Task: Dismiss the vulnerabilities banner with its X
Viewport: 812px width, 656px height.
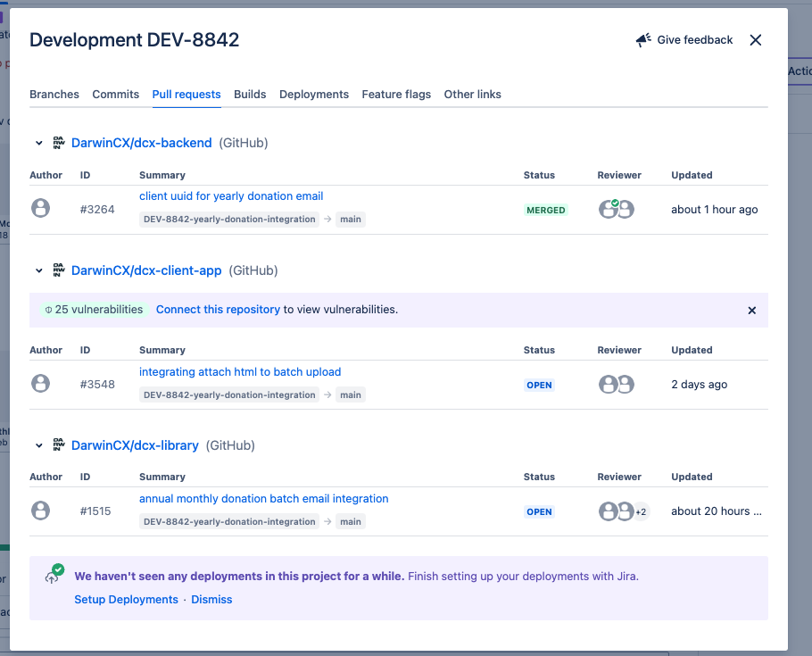Action: tap(752, 311)
